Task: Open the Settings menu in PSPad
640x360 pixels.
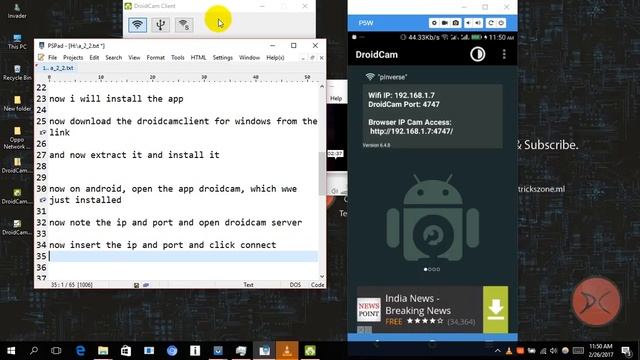Action: 222,58
